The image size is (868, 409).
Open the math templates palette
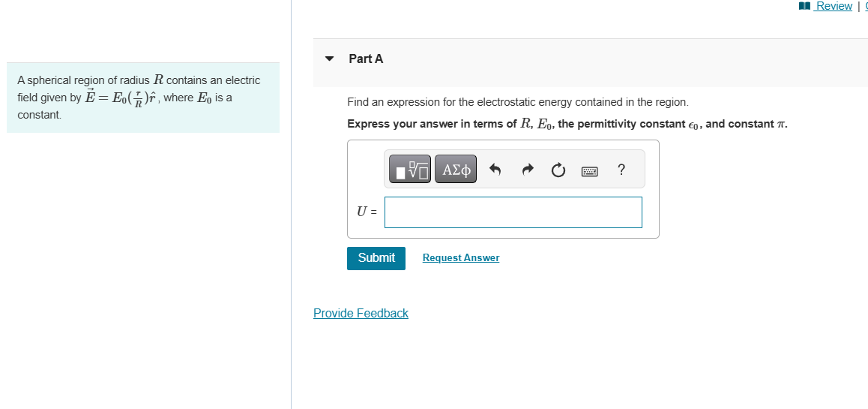(410, 170)
